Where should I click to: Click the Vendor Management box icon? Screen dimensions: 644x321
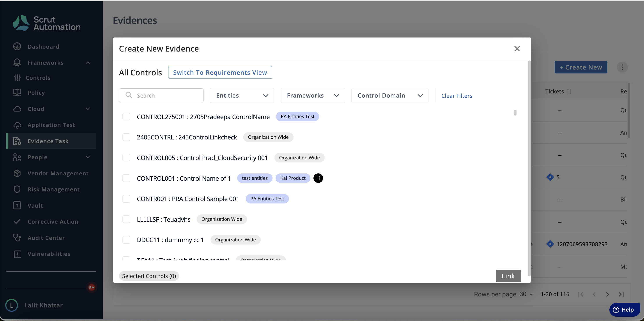click(17, 173)
